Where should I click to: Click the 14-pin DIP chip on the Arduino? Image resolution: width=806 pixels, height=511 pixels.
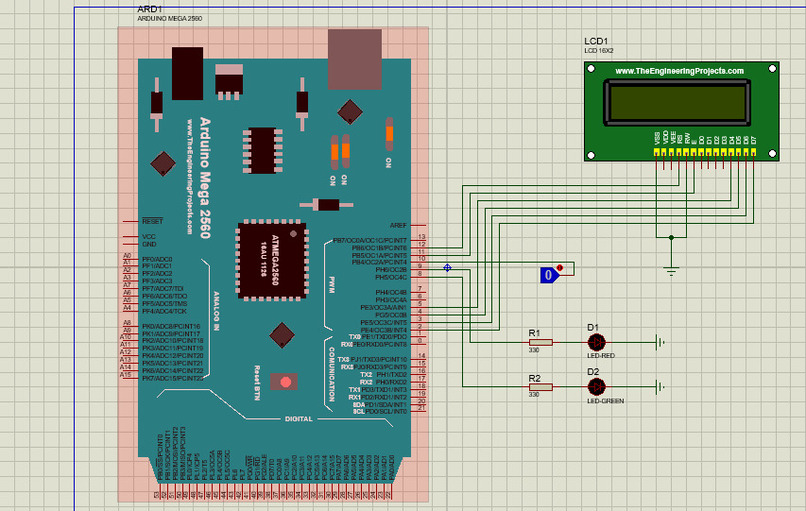tap(263, 150)
